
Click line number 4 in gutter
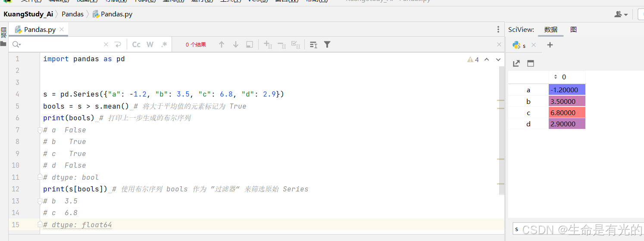(x=17, y=94)
